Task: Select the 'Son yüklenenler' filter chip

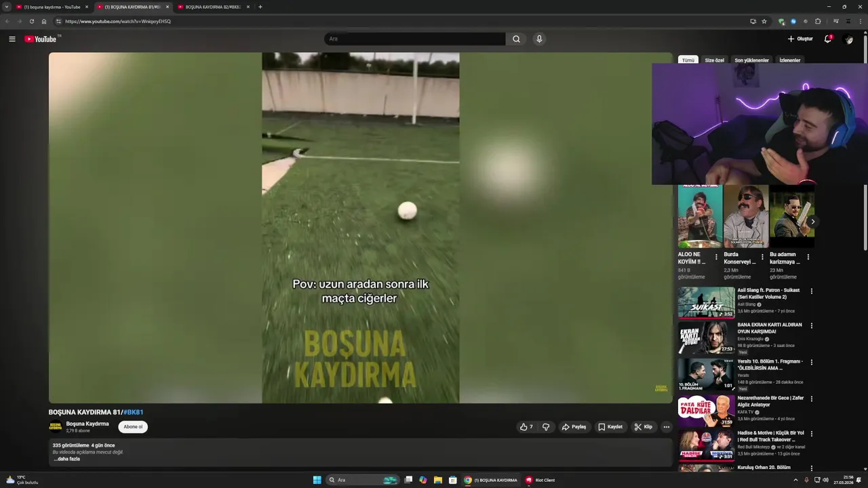Action: 751,60
